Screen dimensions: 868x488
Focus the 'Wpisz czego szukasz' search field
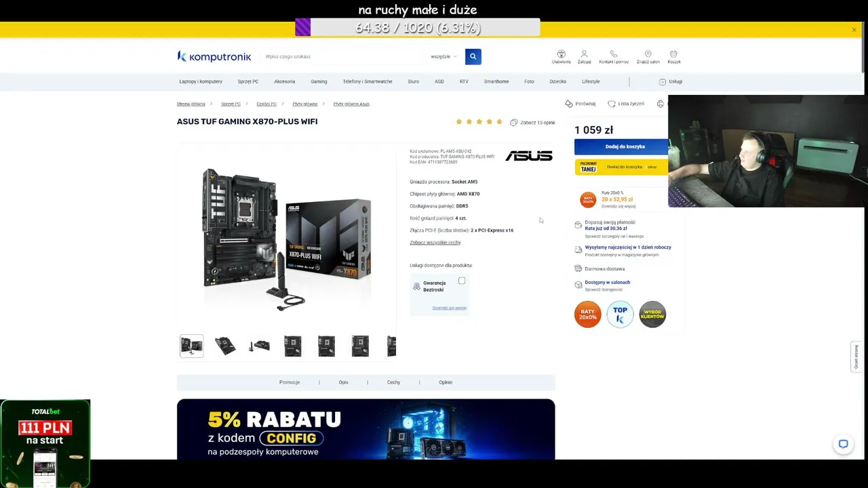[x=342, y=56]
